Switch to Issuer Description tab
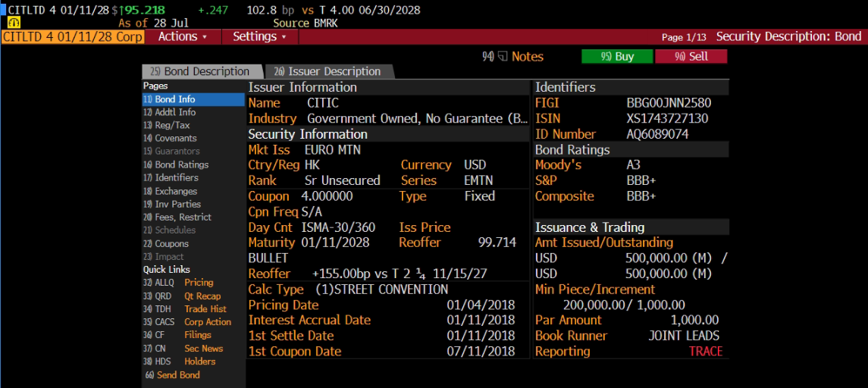The width and height of the screenshot is (868, 388). pyautogui.click(x=329, y=71)
